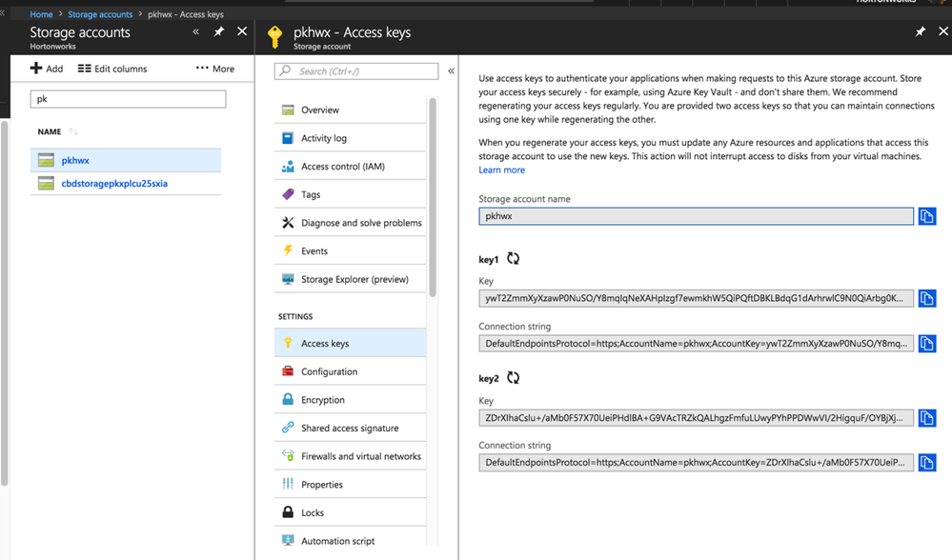
Task: Open Activity log
Action: tap(351, 138)
